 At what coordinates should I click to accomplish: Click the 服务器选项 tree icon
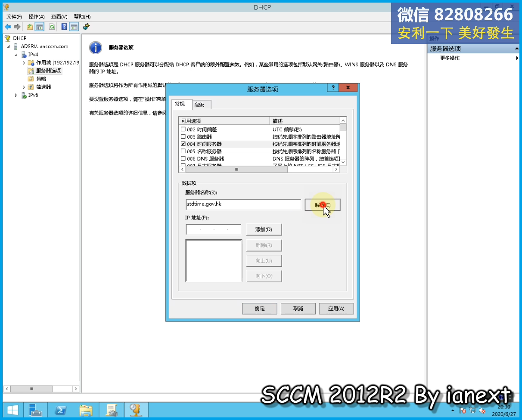click(31, 71)
